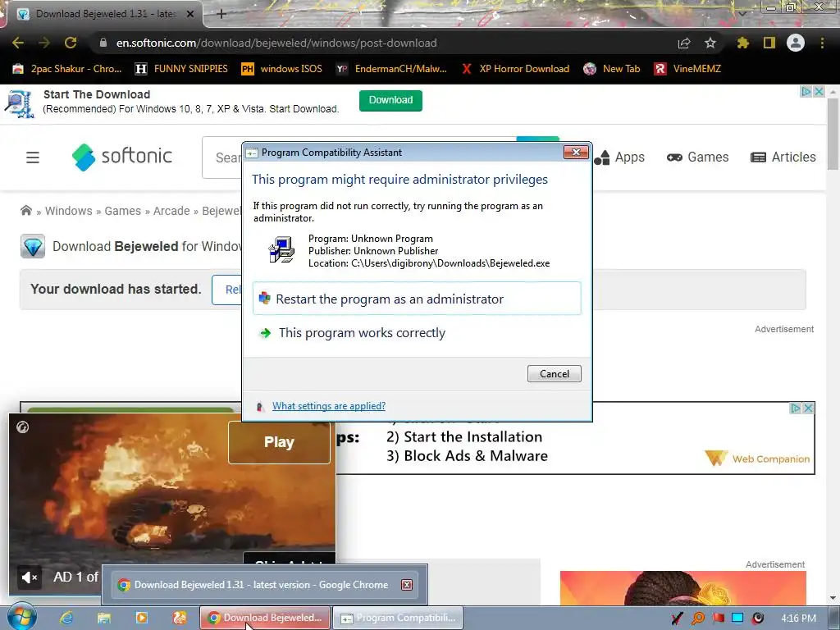This screenshot has width=840, height=630.
Task: Click the share page icon in address bar
Action: 684,43
